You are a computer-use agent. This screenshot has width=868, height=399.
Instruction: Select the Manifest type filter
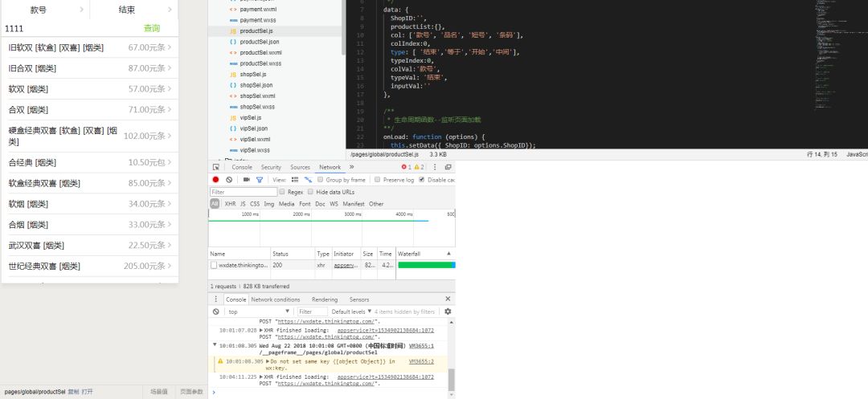353,204
